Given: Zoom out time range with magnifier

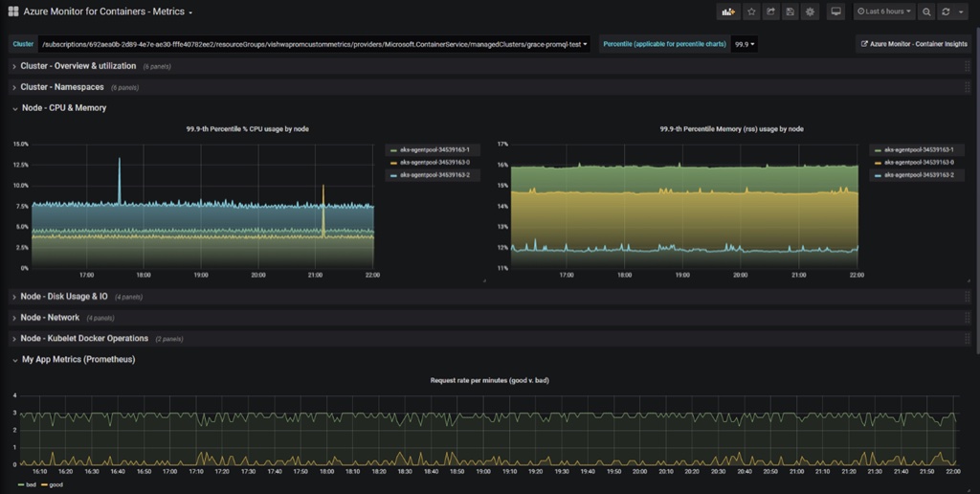Looking at the screenshot, I should 926,11.
